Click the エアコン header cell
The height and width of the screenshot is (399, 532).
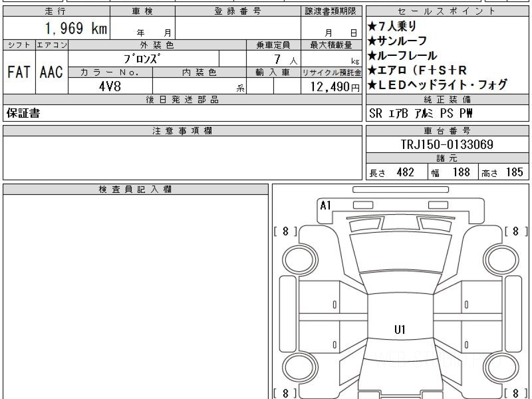coord(52,45)
